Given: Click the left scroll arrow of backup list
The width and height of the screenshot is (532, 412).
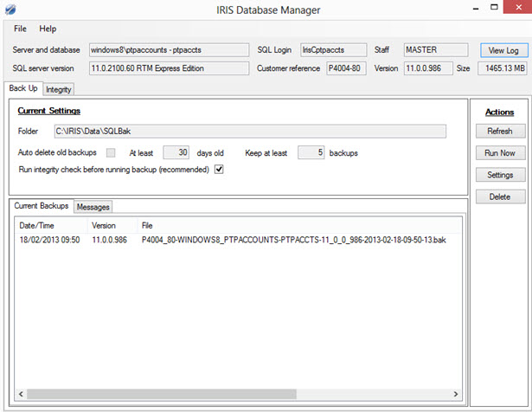Looking at the screenshot, I should [x=21, y=394].
